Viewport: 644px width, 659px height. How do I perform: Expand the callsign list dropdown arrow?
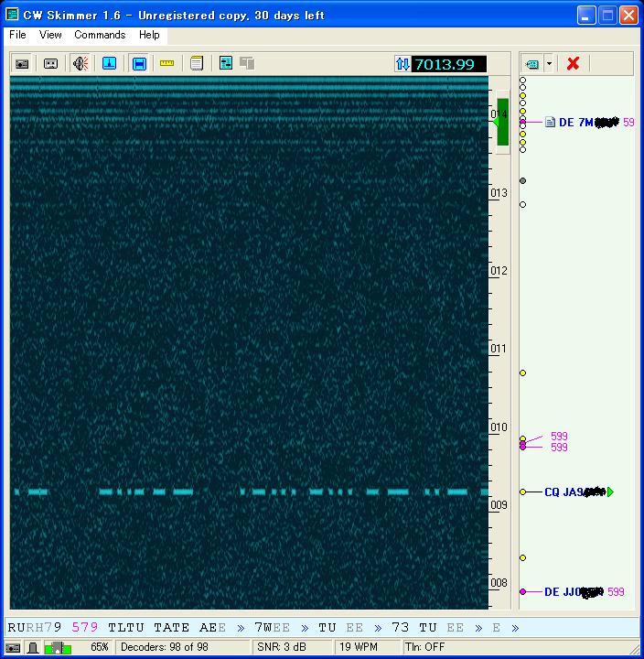click(x=549, y=63)
